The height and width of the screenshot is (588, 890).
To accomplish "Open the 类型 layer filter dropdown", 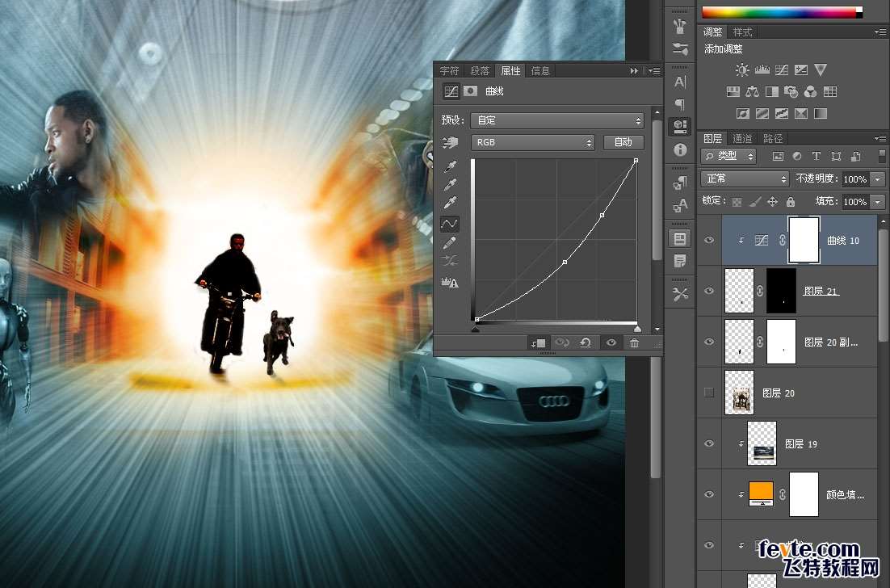I will pos(728,156).
